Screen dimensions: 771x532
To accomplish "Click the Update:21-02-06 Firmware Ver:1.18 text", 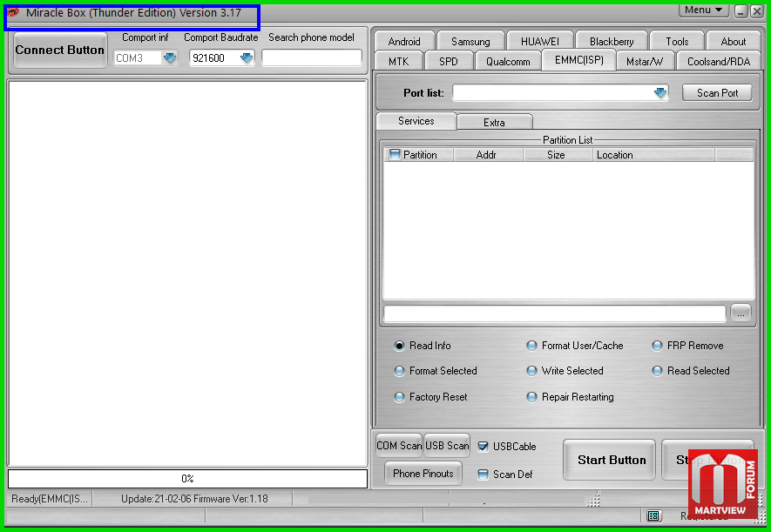I will [x=194, y=499].
